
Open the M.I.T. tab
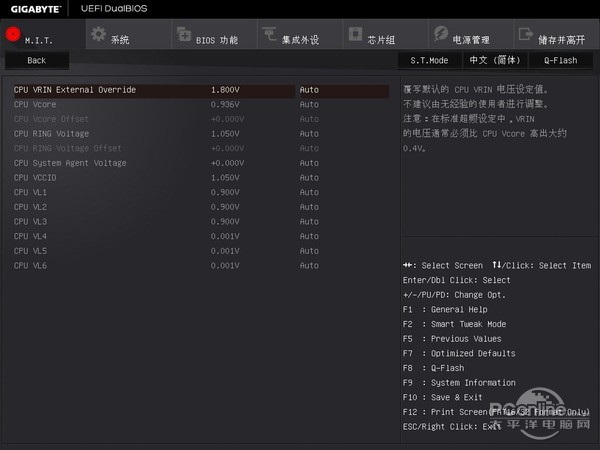tap(43, 34)
